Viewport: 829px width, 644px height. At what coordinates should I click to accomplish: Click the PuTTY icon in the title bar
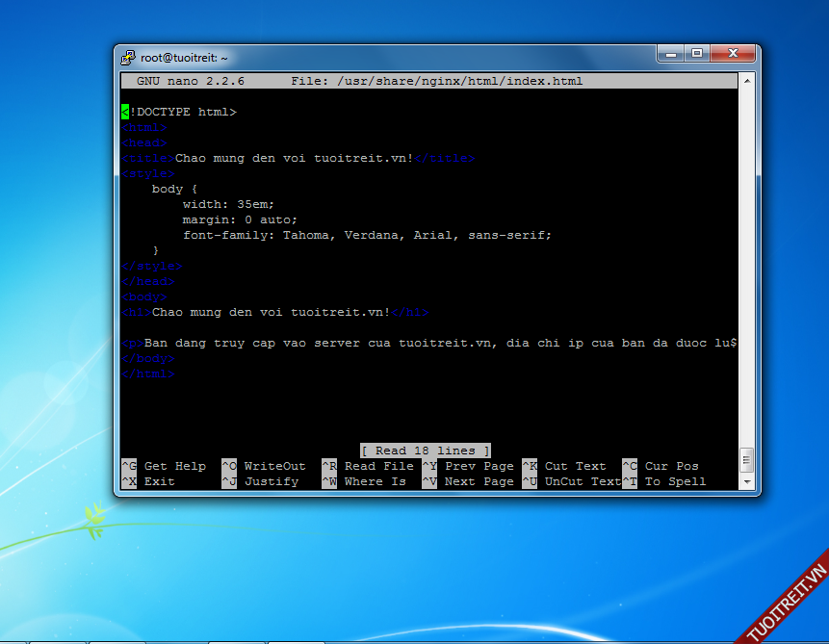(x=128, y=58)
